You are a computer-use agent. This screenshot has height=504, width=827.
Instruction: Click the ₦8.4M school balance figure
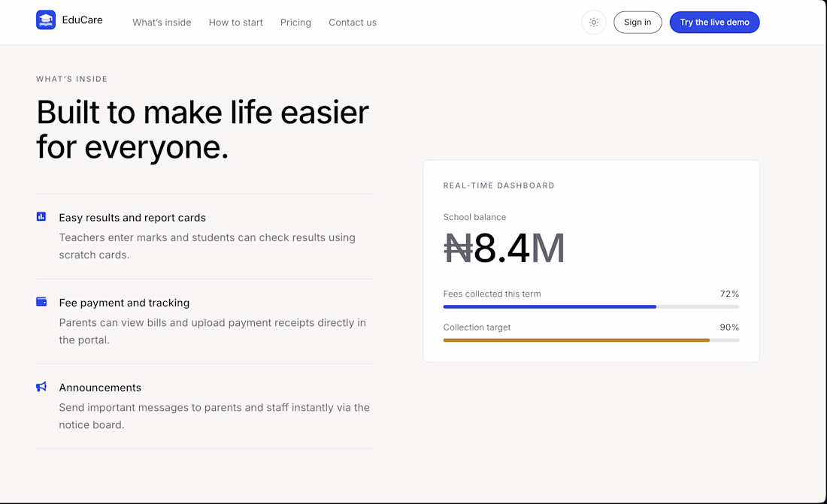tap(504, 248)
